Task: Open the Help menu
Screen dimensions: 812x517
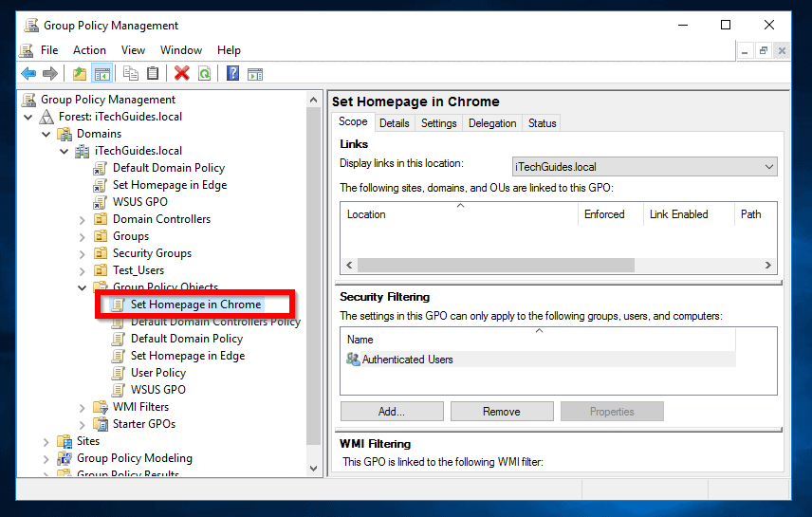Action: [229, 50]
